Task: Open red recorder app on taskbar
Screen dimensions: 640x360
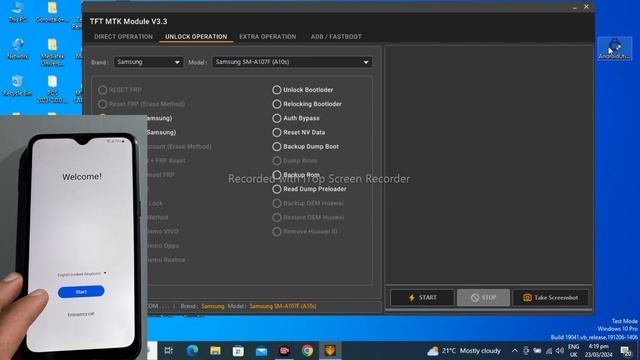Action: click(x=284, y=350)
